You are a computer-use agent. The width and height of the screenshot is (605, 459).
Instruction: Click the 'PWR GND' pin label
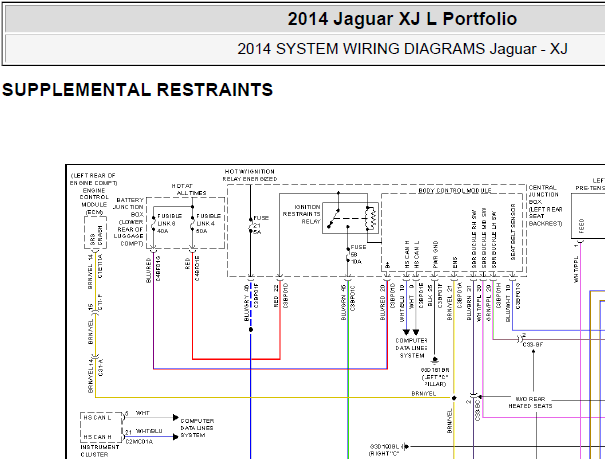435,255
